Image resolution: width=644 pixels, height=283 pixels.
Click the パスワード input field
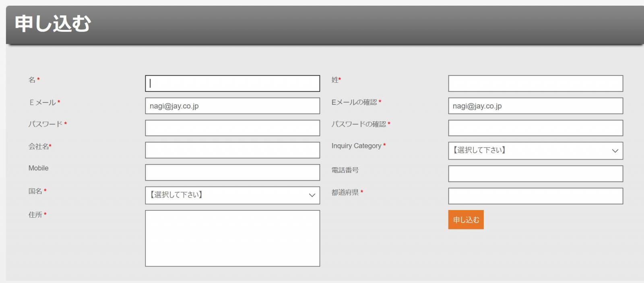click(x=232, y=128)
